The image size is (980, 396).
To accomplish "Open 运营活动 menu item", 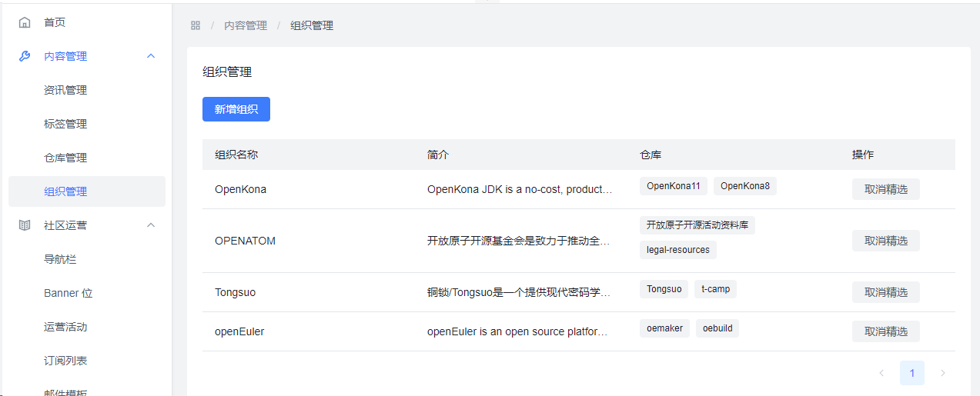I will 65,327.
